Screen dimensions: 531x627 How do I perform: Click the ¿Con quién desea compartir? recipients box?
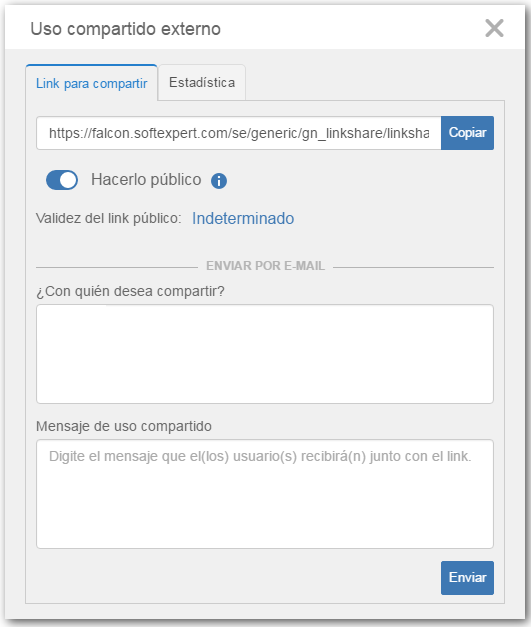tap(265, 354)
